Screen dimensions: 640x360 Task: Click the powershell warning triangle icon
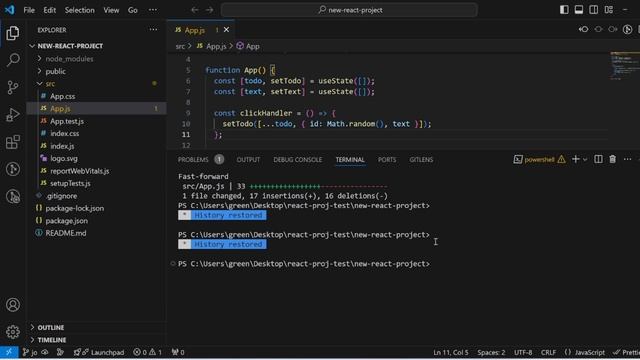[x=562, y=159]
